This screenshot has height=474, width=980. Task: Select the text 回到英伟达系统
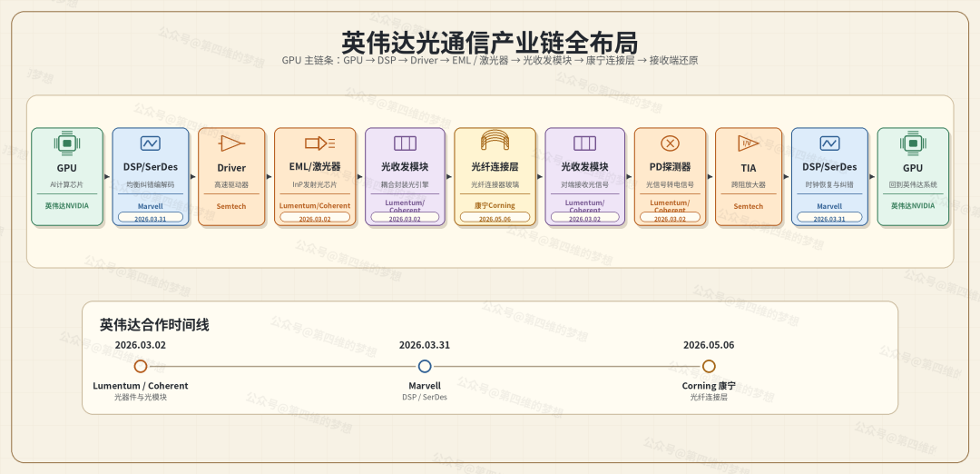tap(913, 185)
